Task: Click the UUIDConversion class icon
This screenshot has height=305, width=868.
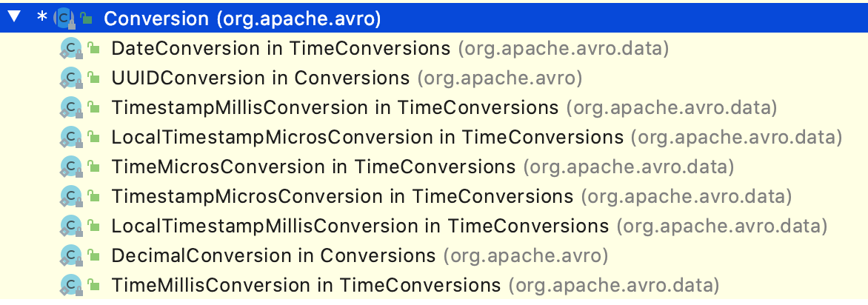Action: click(x=70, y=78)
